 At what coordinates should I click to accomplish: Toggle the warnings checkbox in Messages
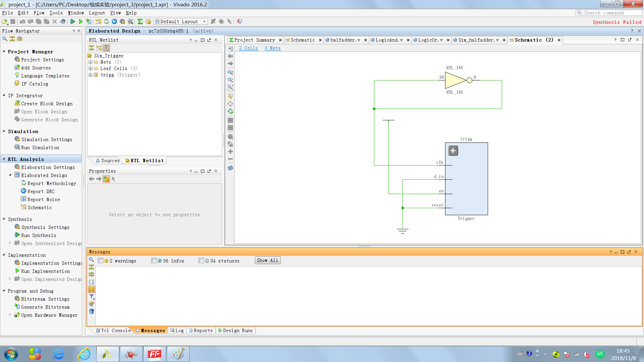101,260
